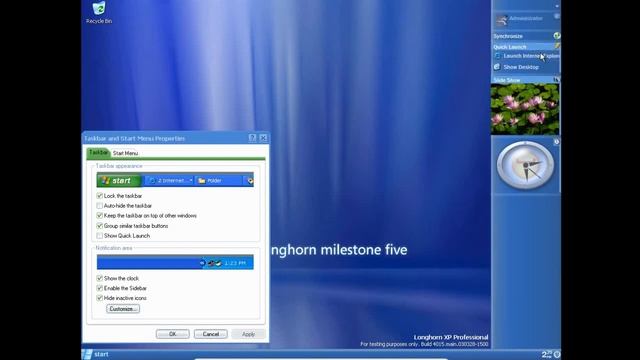640x360 pixels.
Task: Click the analog clock in the sidebar
Action: [x=525, y=165]
